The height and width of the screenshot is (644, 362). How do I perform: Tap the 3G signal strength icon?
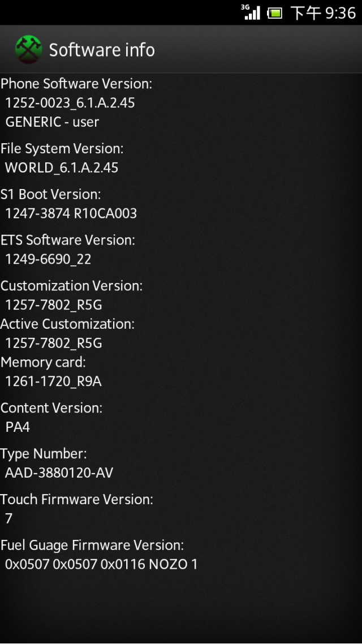pos(251,12)
